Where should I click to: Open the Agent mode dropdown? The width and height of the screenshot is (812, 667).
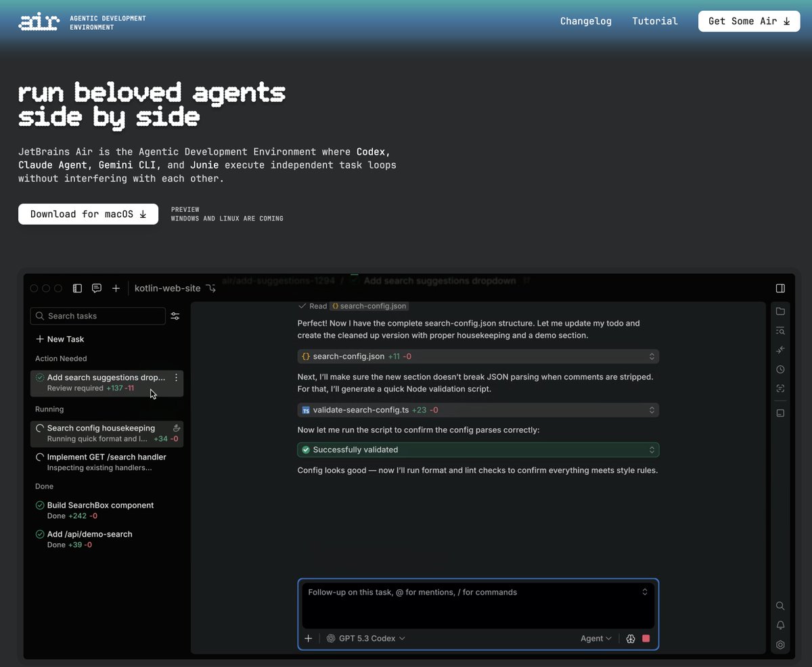[x=595, y=639]
